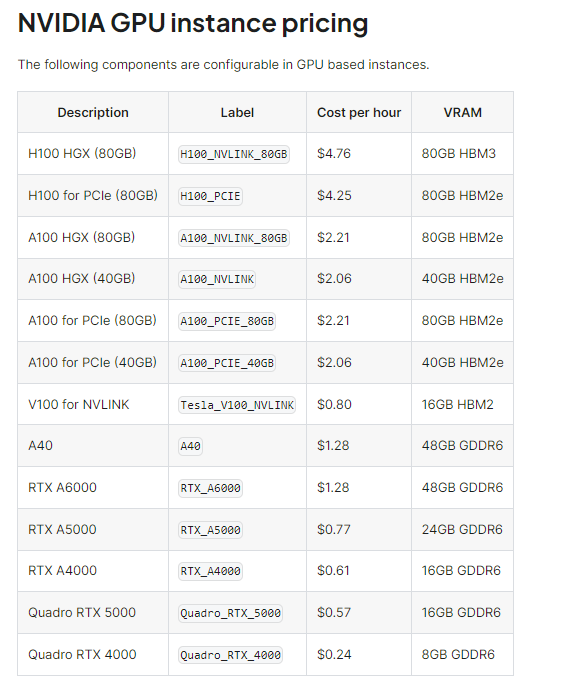Select the Quadro_RTX_5000 label badge
This screenshot has height=691, width=565.
tap(230, 613)
